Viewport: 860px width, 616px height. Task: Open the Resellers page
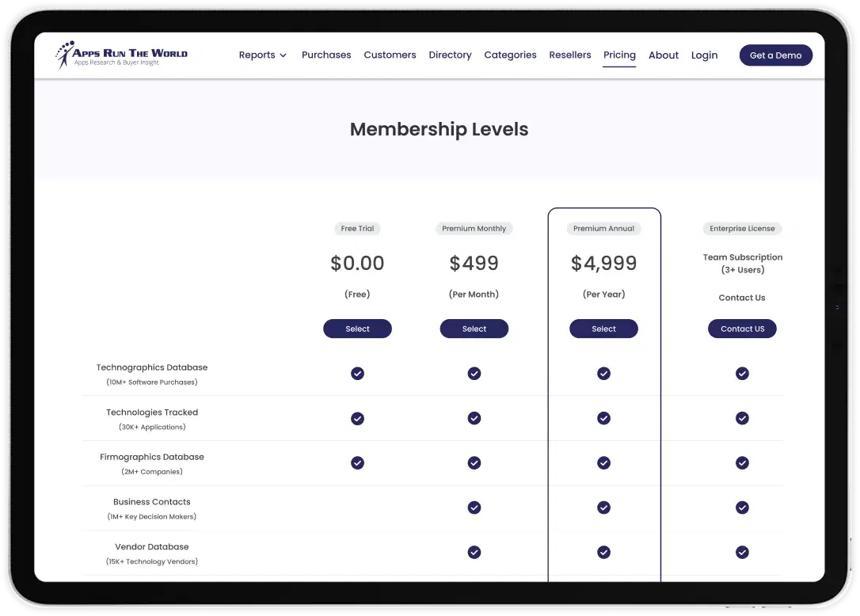(570, 55)
